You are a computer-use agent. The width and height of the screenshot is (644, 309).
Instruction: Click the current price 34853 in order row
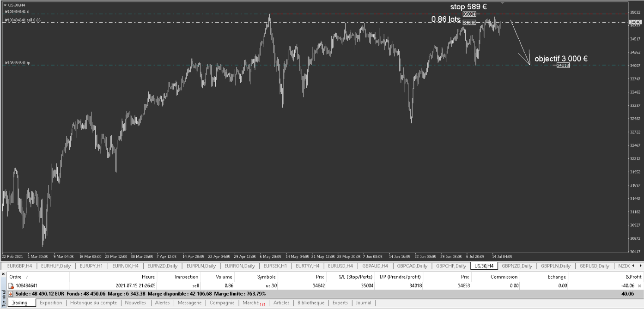pyautogui.click(x=463, y=286)
